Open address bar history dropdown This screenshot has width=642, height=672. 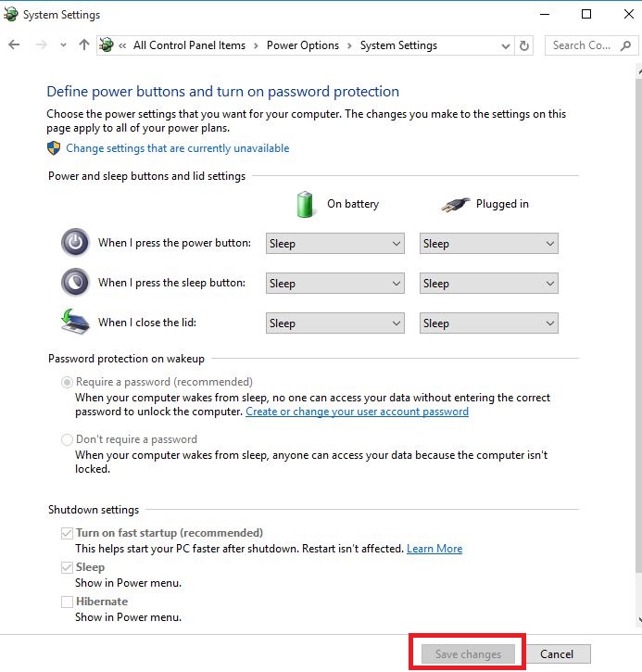pos(506,45)
